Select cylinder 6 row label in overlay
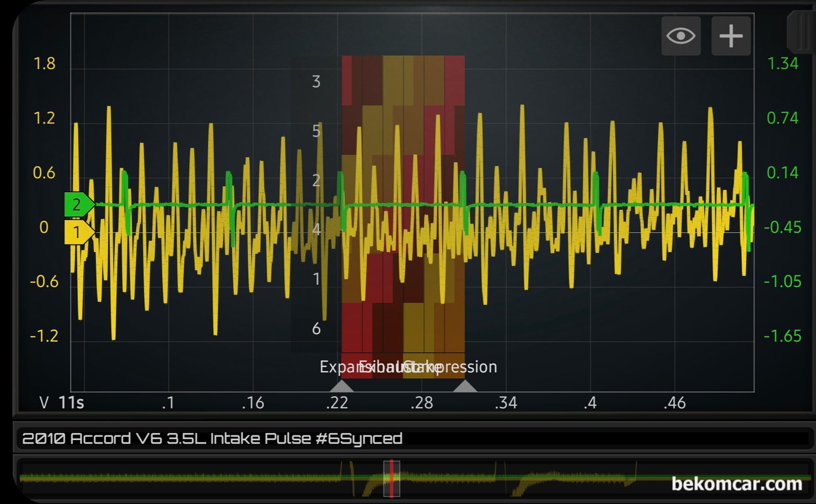 [316, 329]
